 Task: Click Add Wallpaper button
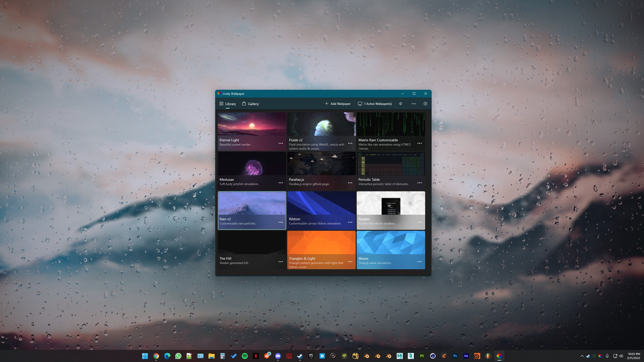point(338,103)
